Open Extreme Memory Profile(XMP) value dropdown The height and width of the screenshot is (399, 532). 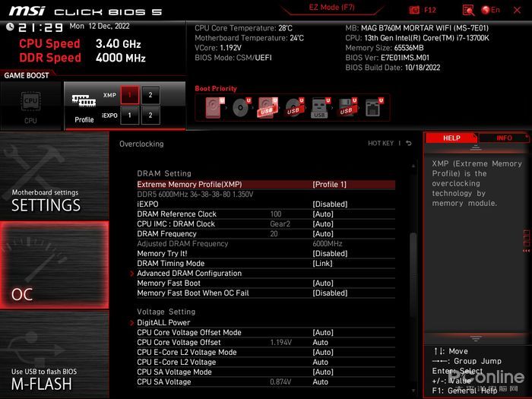click(x=329, y=185)
